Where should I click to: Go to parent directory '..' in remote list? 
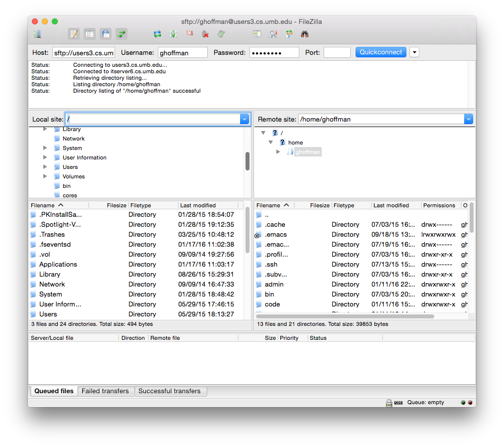point(362,214)
